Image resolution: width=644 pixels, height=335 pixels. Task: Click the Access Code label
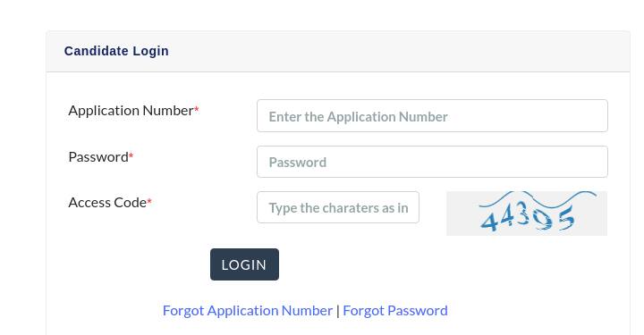[107, 202]
